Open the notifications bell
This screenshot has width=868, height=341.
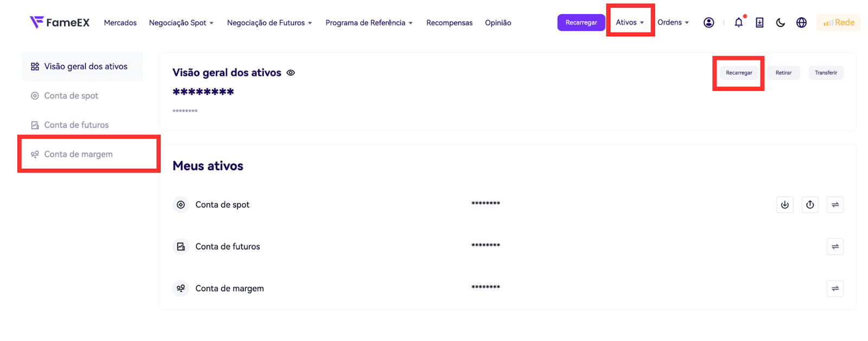[738, 22]
